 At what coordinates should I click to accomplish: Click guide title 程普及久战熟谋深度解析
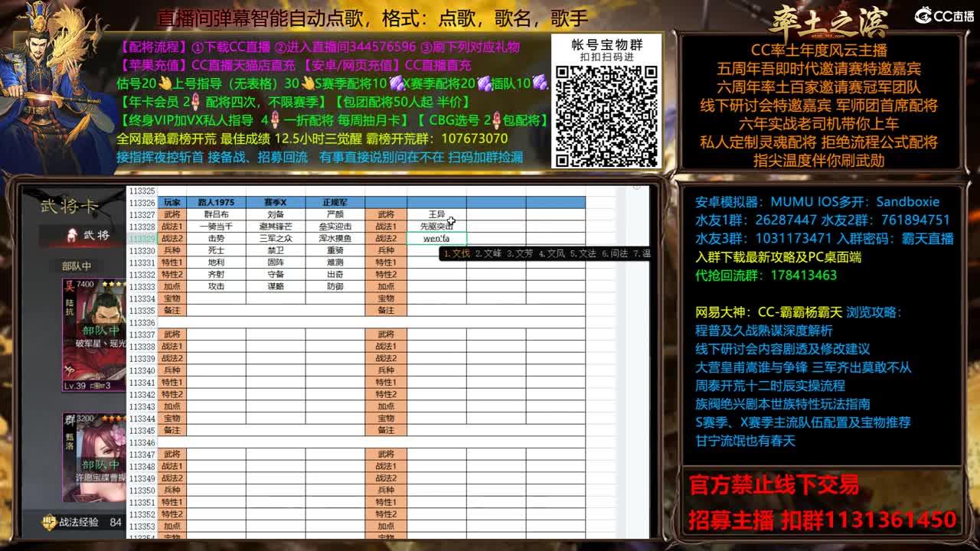click(x=763, y=331)
